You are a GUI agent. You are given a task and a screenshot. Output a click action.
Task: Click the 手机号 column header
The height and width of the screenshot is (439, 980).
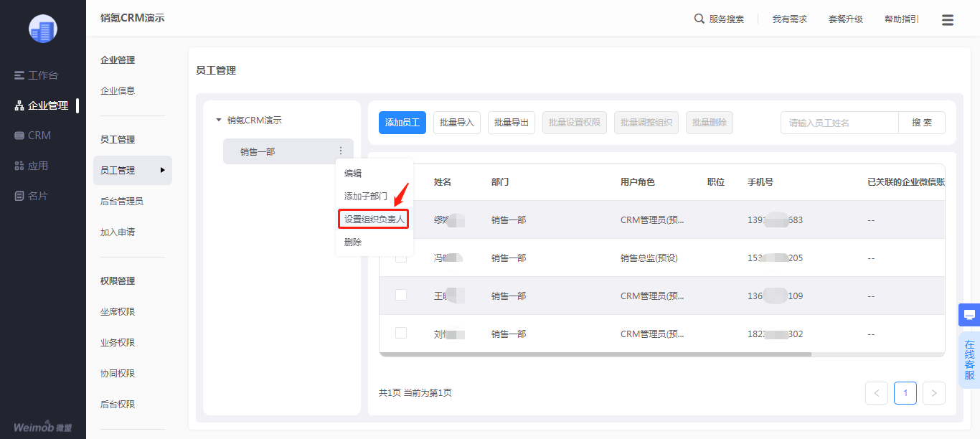[760, 182]
